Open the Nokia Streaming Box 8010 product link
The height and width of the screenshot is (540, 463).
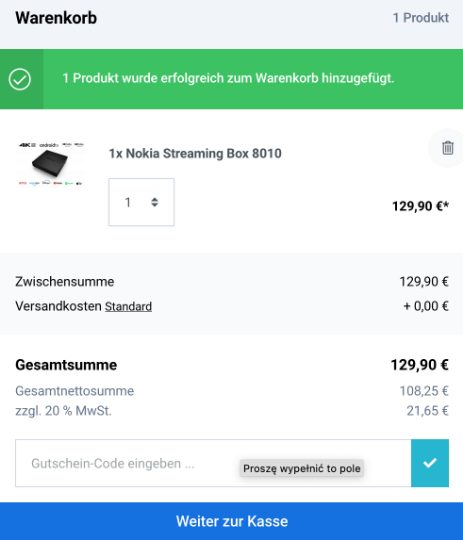(x=195, y=154)
